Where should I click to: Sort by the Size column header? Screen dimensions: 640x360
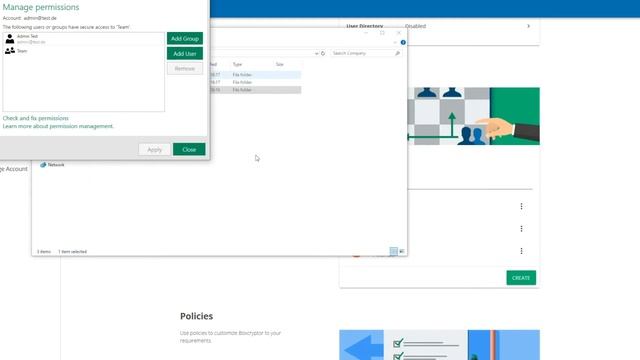click(x=280, y=64)
